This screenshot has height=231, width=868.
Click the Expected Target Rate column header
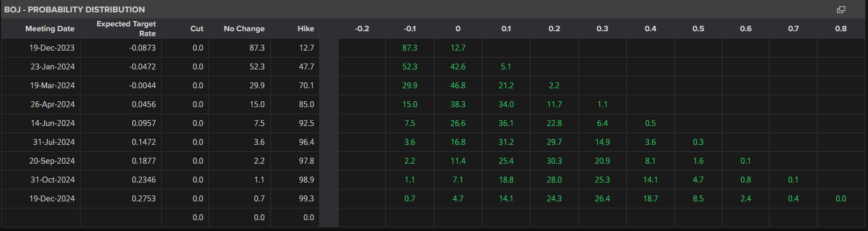click(126, 29)
